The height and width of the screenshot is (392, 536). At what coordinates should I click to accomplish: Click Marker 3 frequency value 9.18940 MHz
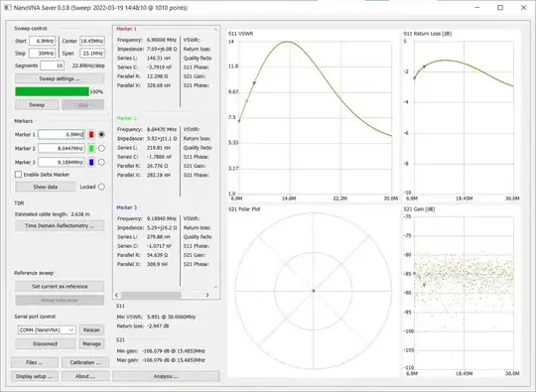(x=162, y=218)
